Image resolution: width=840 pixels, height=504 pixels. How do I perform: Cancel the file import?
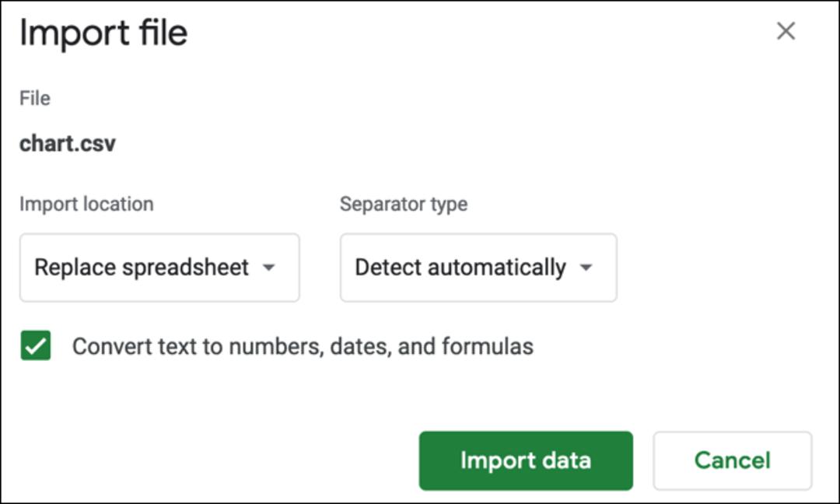tap(733, 460)
